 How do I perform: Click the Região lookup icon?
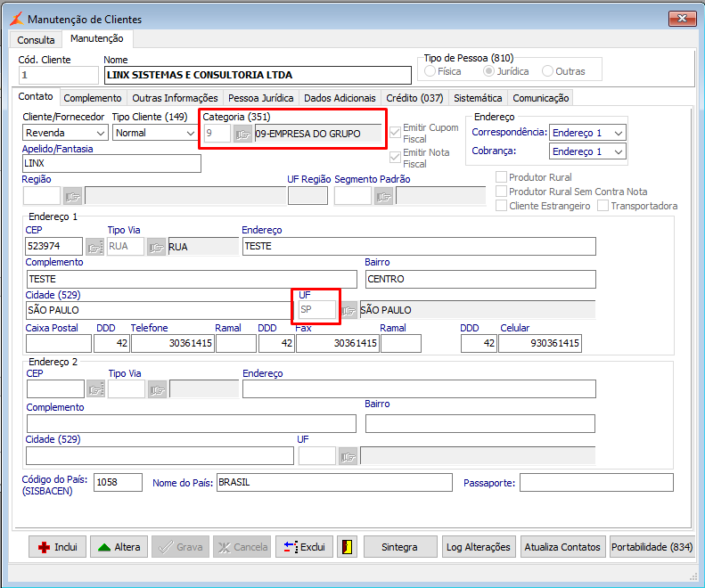tap(72, 196)
